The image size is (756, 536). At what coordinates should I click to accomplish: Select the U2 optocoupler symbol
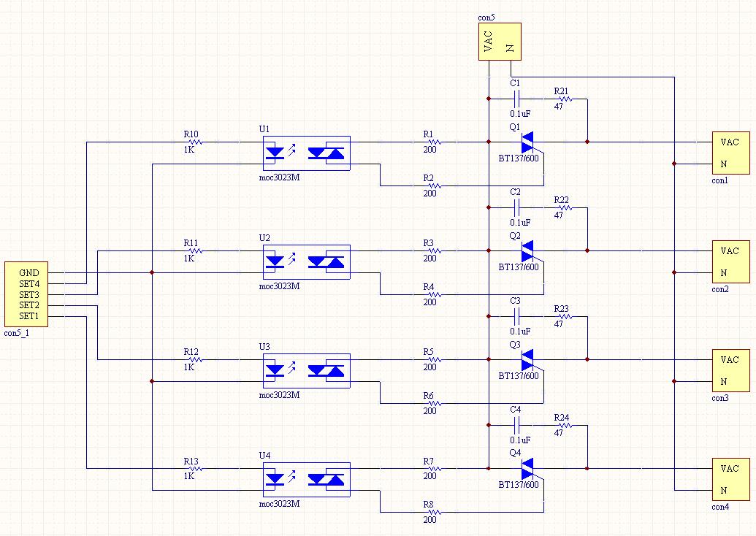point(307,262)
